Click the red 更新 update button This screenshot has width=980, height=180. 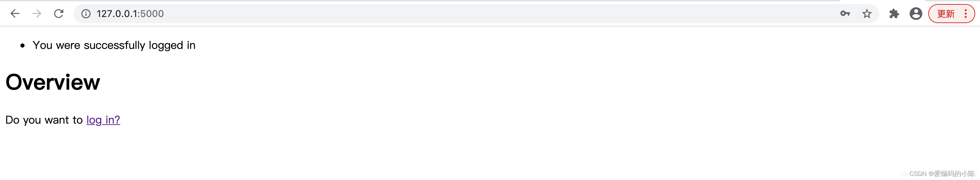(946, 14)
